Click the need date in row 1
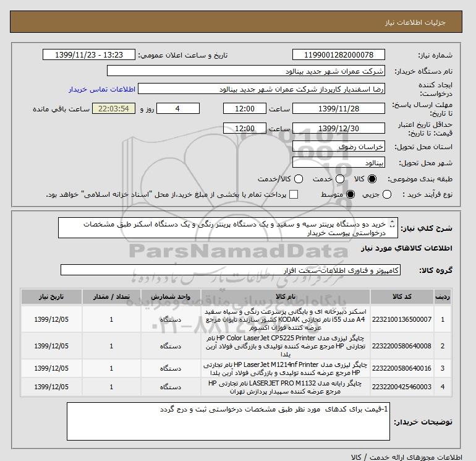This screenshot has height=461, width=476. click(51, 319)
